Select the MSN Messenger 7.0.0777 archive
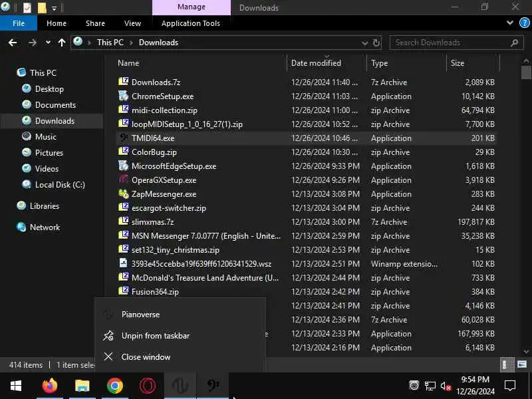532x399 pixels. (206, 236)
